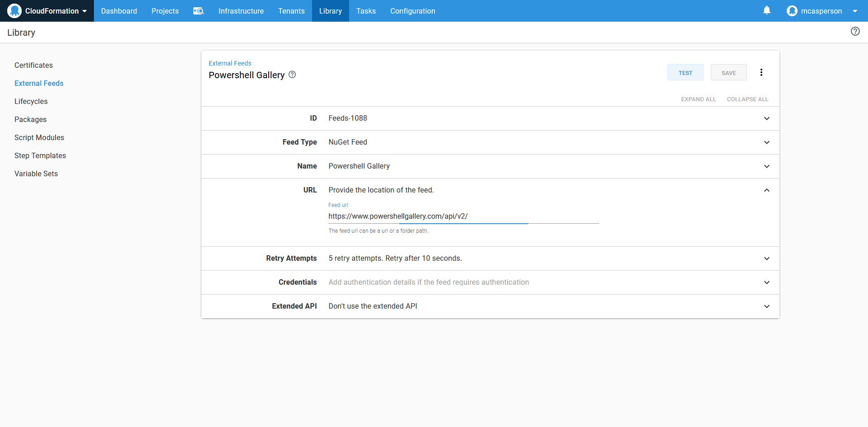Click the External Feeds breadcrumb link

pyautogui.click(x=230, y=63)
